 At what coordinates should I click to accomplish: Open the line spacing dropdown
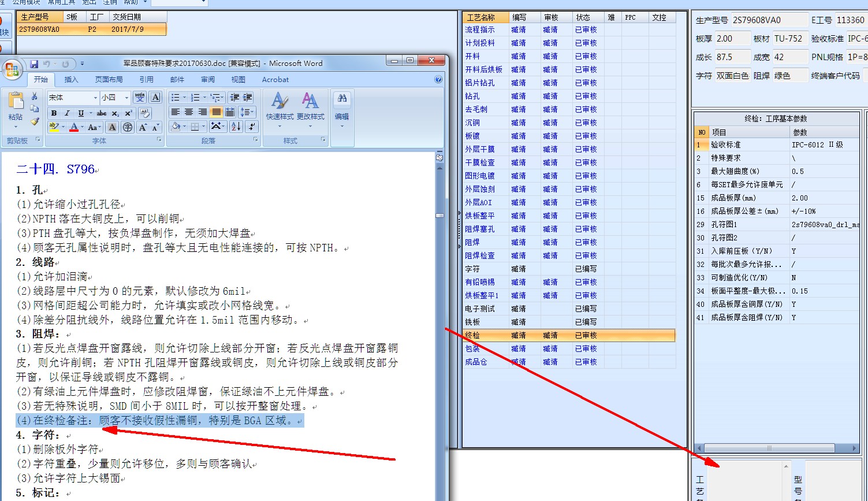click(x=247, y=112)
